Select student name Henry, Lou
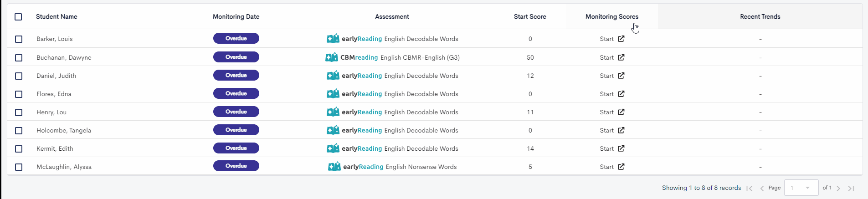The height and width of the screenshot is (199, 868). (51, 112)
